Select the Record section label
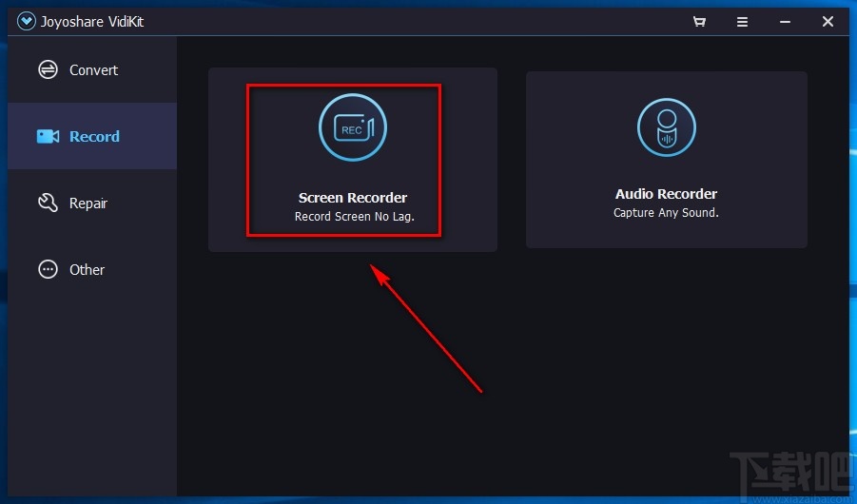The height and width of the screenshot is (504, 857). [94, 137]
